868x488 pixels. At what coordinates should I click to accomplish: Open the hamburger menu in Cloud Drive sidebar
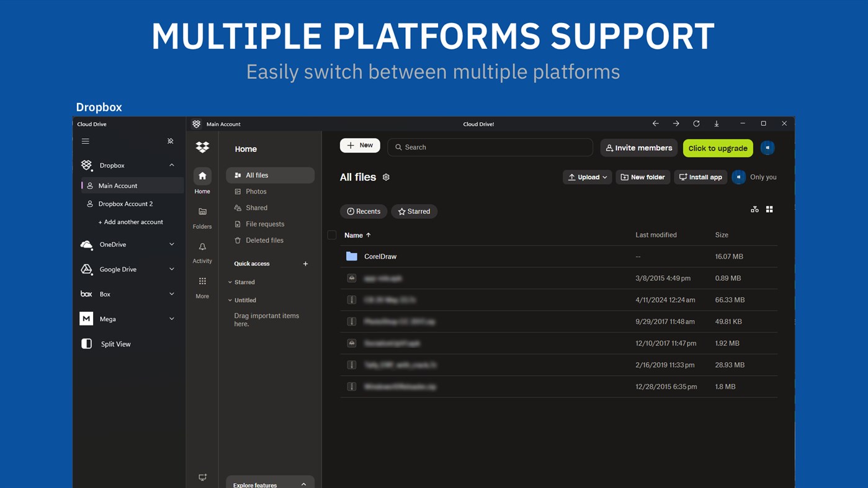[x=86, y=141]
